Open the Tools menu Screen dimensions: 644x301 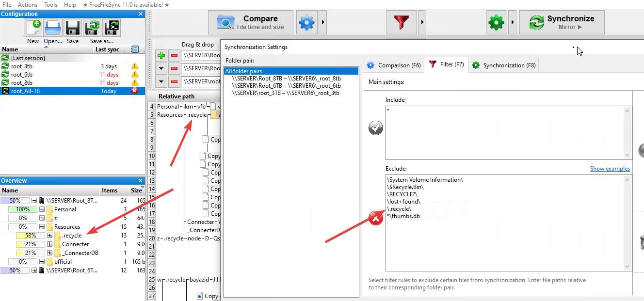tap(50, 4)
